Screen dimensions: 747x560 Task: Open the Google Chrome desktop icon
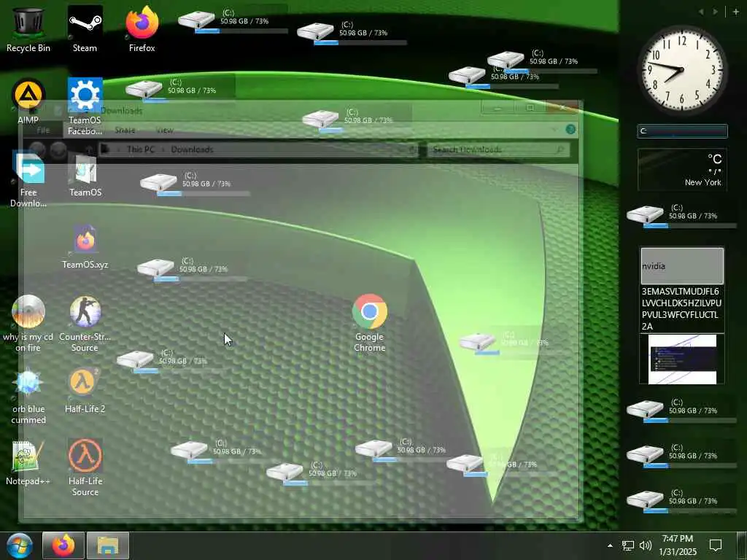(370, 323)
